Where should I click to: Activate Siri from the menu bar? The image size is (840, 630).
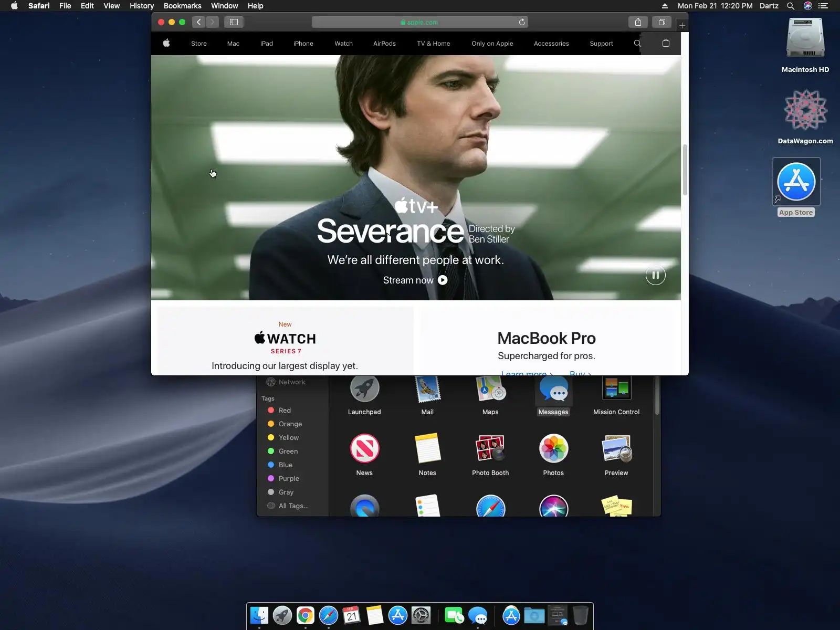pyautogui.click(x=807, y=6)
